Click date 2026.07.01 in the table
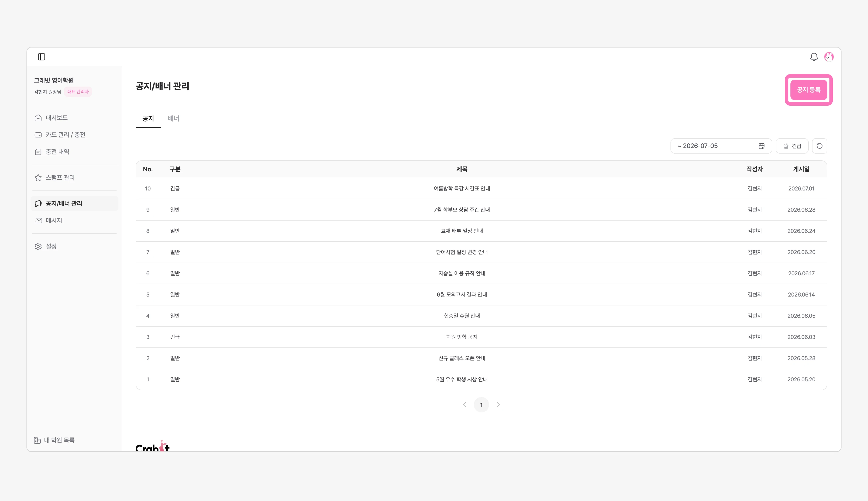Image resolution: width=868 pixels, height=501 pixels. tap(801, 189)
